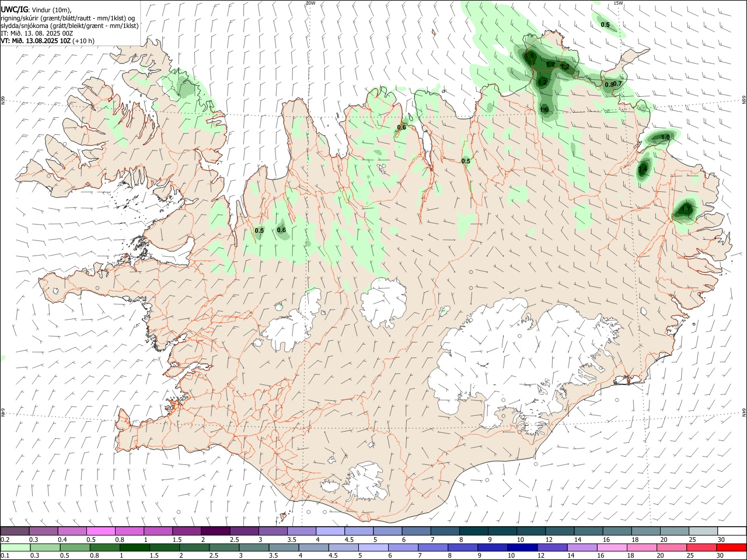This screenshot has height=560, width=747.
Task: Click pink bottom swatch between 16 and 18
Action: click(612, 547)
